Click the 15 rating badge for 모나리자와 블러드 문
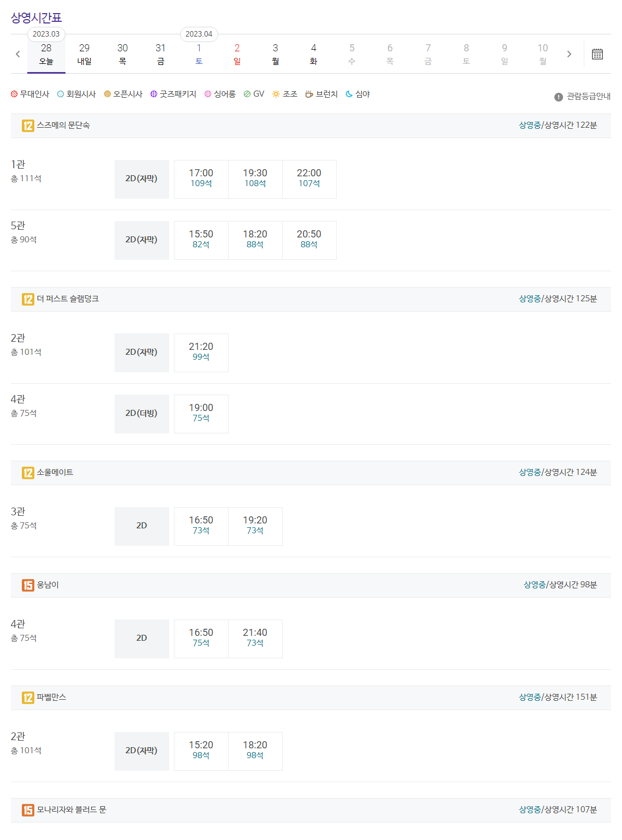 (28, 810)
